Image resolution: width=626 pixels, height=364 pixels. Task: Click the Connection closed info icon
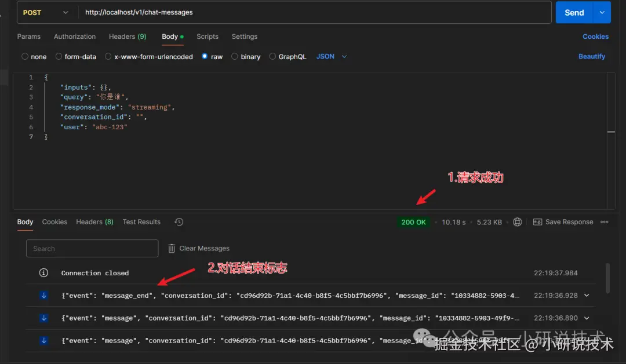[43, 272]
